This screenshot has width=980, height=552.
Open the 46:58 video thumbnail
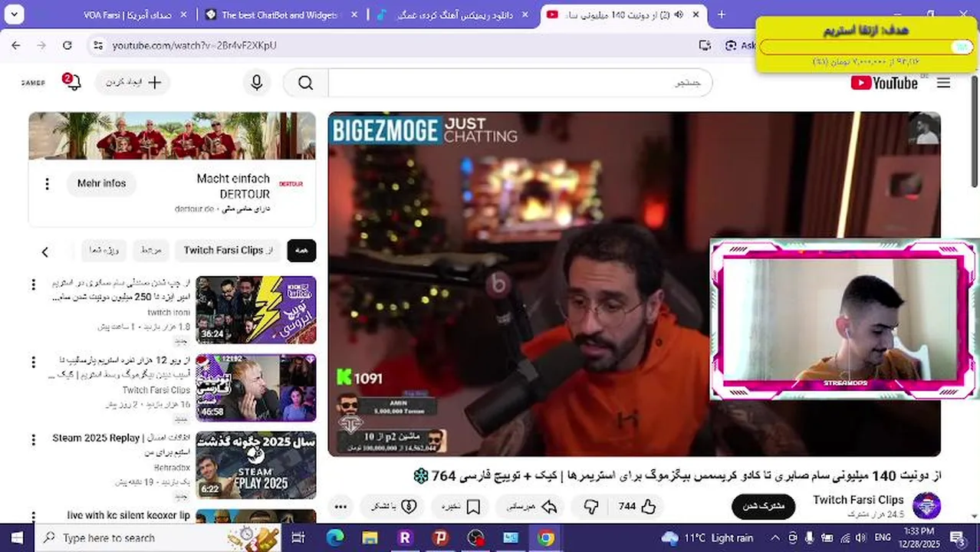click(256, 387)
